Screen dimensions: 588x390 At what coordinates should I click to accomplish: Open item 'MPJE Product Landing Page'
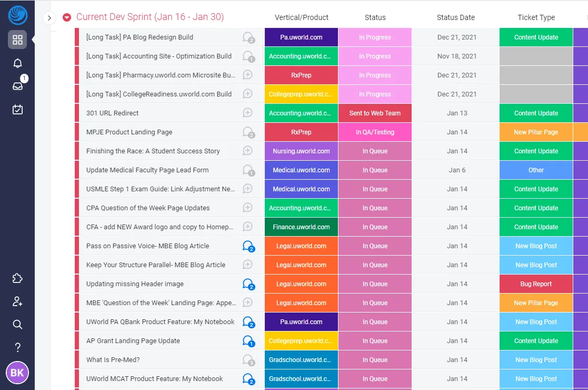tap(129, 132)
